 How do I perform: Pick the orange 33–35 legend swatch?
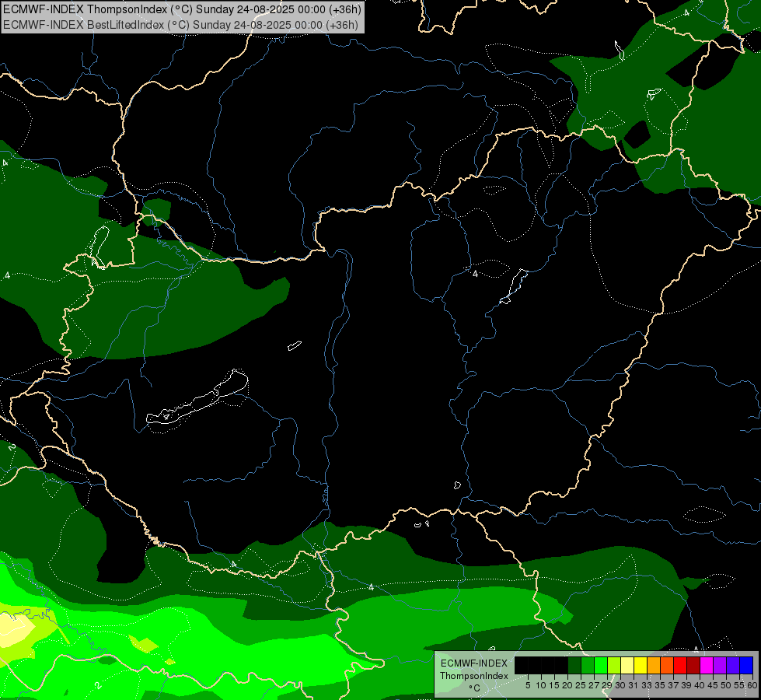[x=654, y=665]
